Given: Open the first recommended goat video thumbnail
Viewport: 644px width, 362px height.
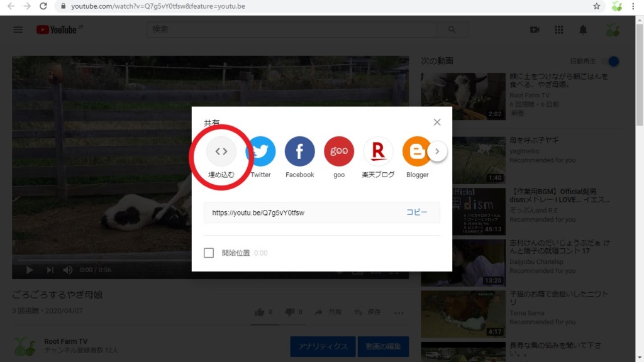Looking at the screenshot, I should 454,96.
